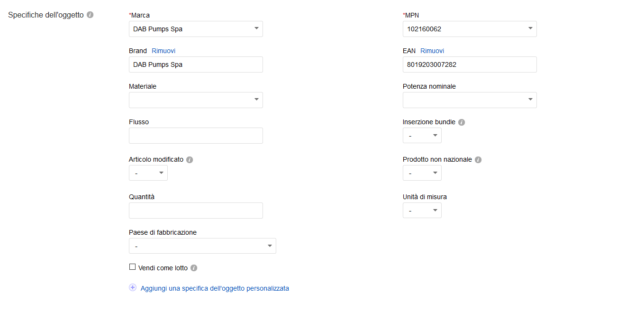Viewport: 644px width, 312px height.
Task: Open the Marca dropdown
Action: pos(196,29)
